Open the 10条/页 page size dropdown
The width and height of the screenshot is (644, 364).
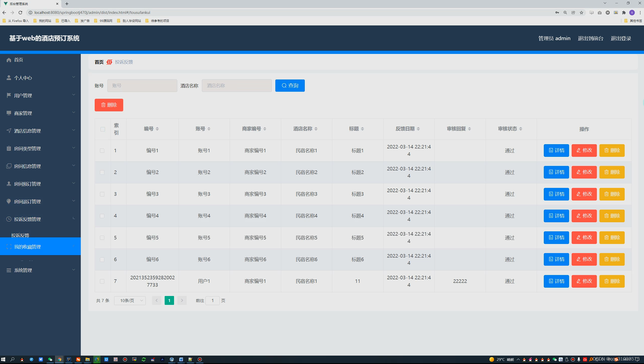point(130,300)
